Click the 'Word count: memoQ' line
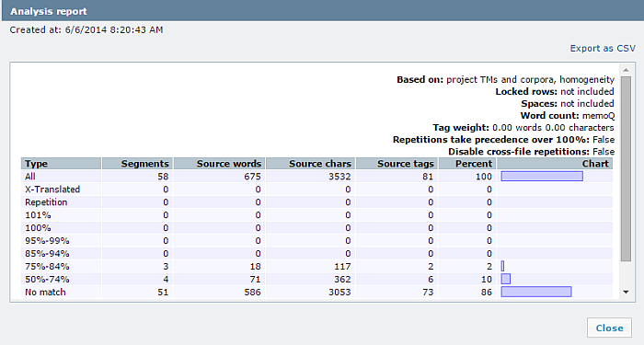The width and height of the screenshot is (644, 345). coord(568,116)
